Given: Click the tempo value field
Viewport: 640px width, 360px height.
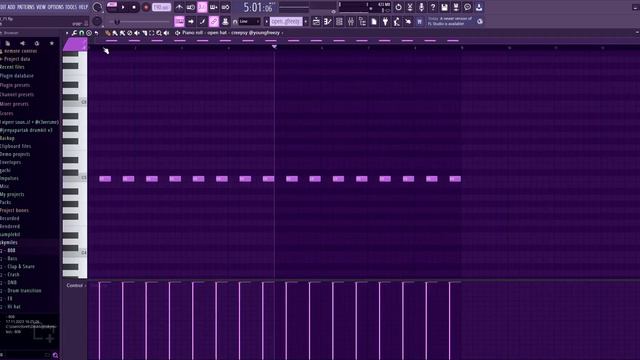Looking at the screenshot, I should click(x=161, y=7).
